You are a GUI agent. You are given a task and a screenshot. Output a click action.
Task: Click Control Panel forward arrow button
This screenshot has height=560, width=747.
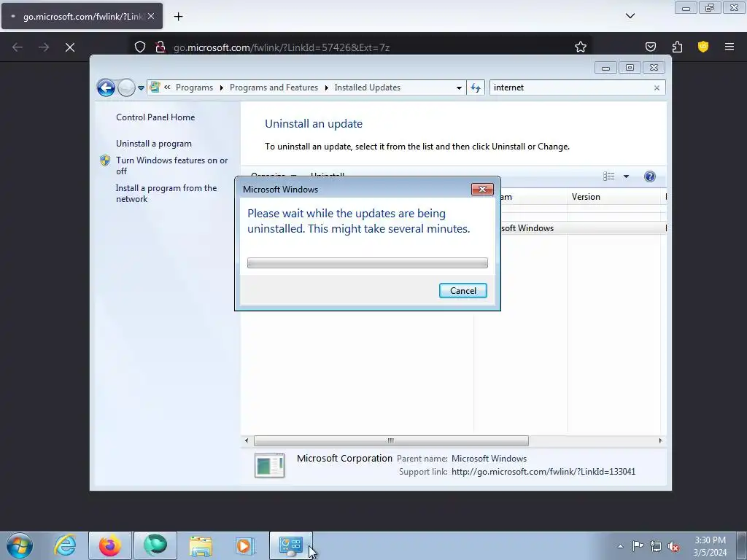click(126, 87)
